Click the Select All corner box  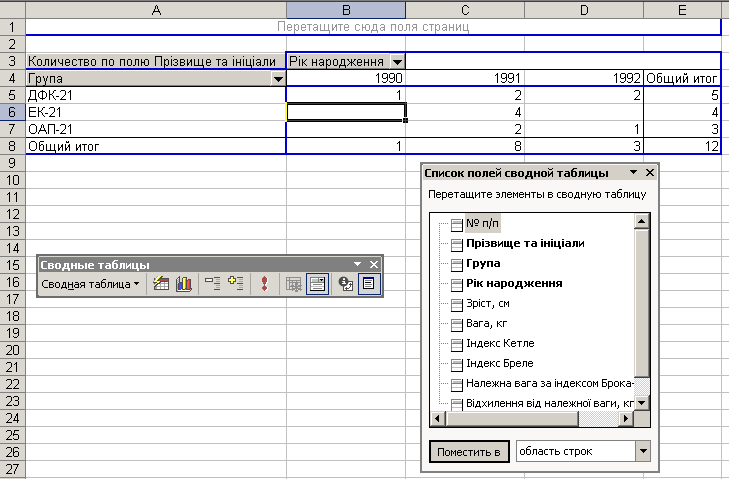(13, 10)
